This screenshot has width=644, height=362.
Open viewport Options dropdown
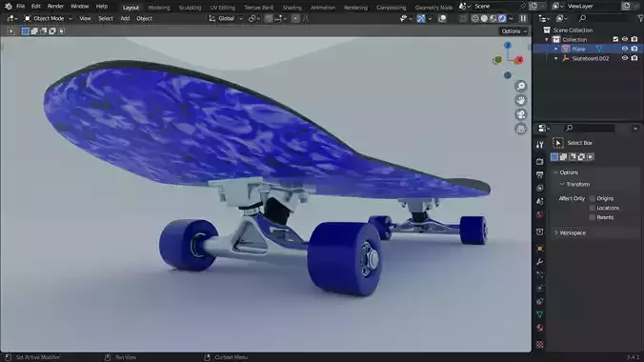(x=513, y=31)
